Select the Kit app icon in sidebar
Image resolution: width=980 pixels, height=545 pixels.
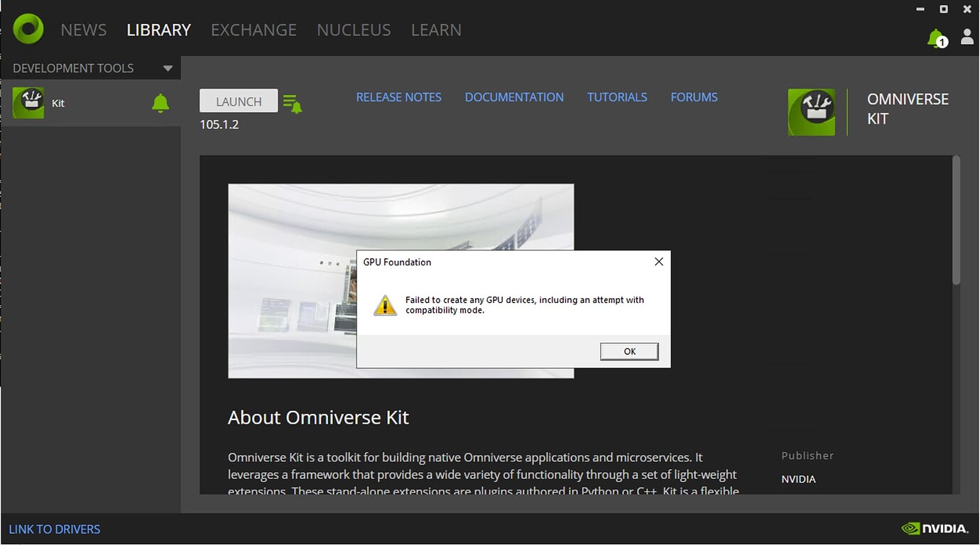point(28,102)
